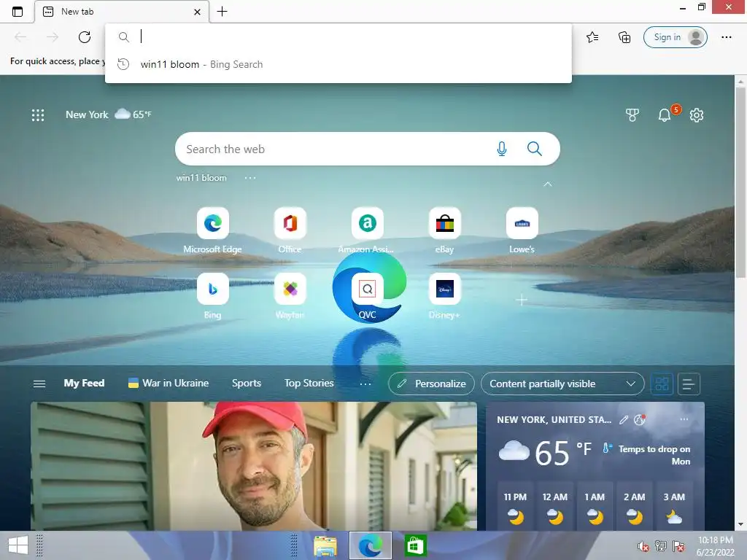Screen dimensions: 747x560
Task: Expand Content partially visible dropdown
Action: [562, 384]
